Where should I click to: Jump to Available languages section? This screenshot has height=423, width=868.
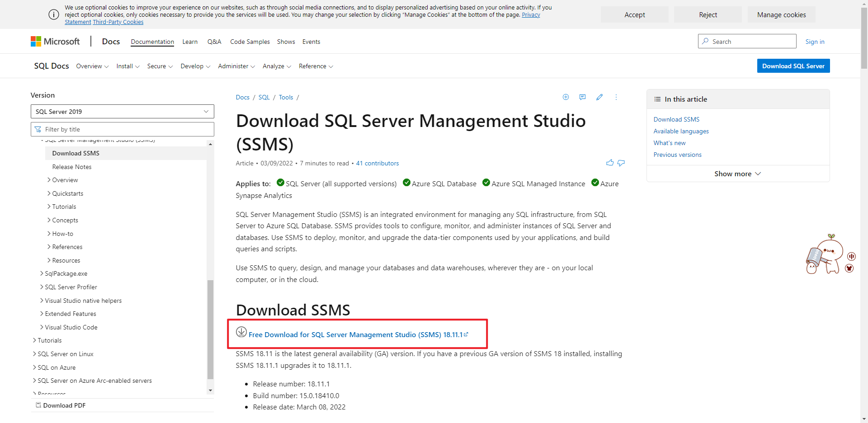pyautogui.click(x=681, y=131)
